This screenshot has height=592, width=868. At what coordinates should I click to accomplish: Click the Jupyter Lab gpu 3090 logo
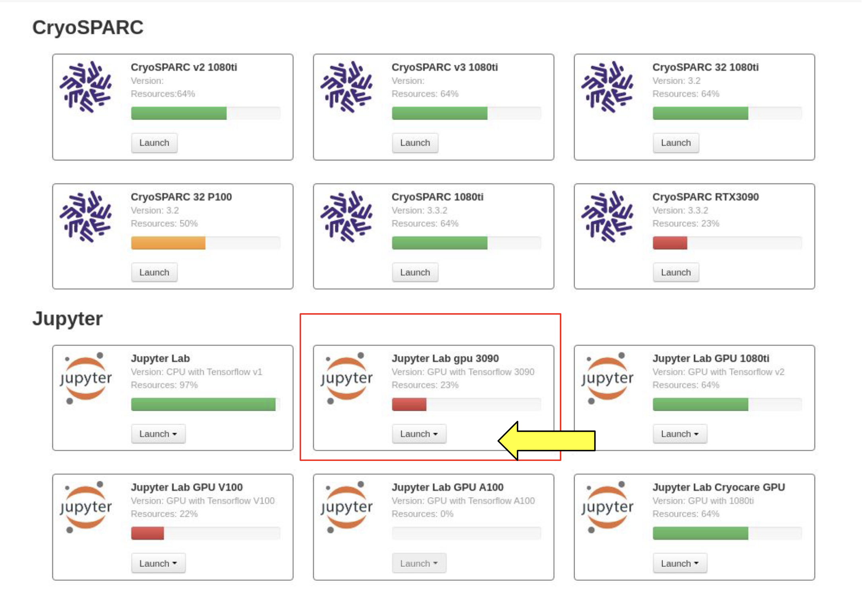click(x=346, y=378)
